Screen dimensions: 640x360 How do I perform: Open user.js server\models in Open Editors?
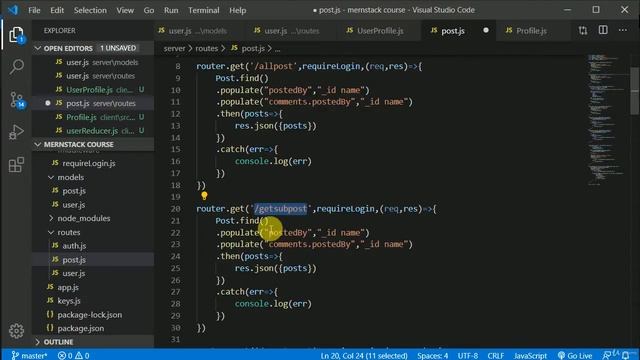[x=93, y=62]
